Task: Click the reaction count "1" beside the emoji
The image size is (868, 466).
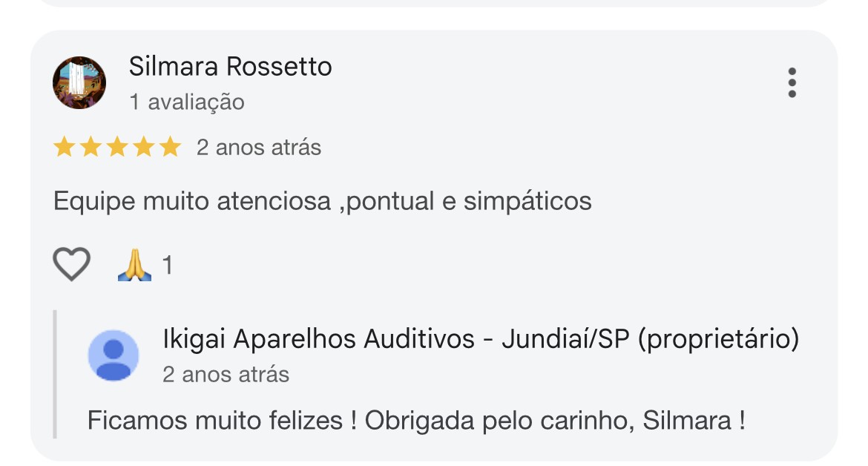Action: point(168,265)
